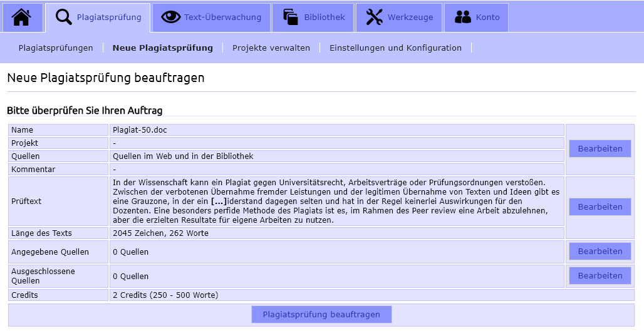Click '2045 Zeichen, 262 Worte' value
644x331 pixels.
pos(160,233)
